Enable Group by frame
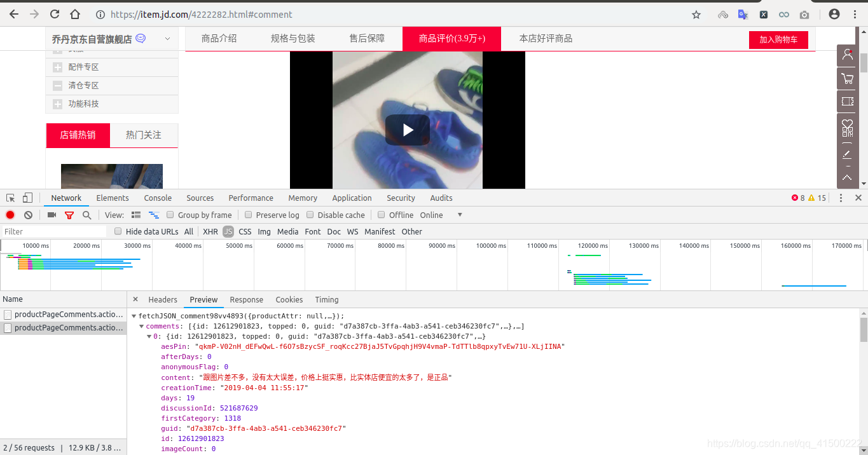Viewport: 868px width, 455px height. click(x=170, y=215)
